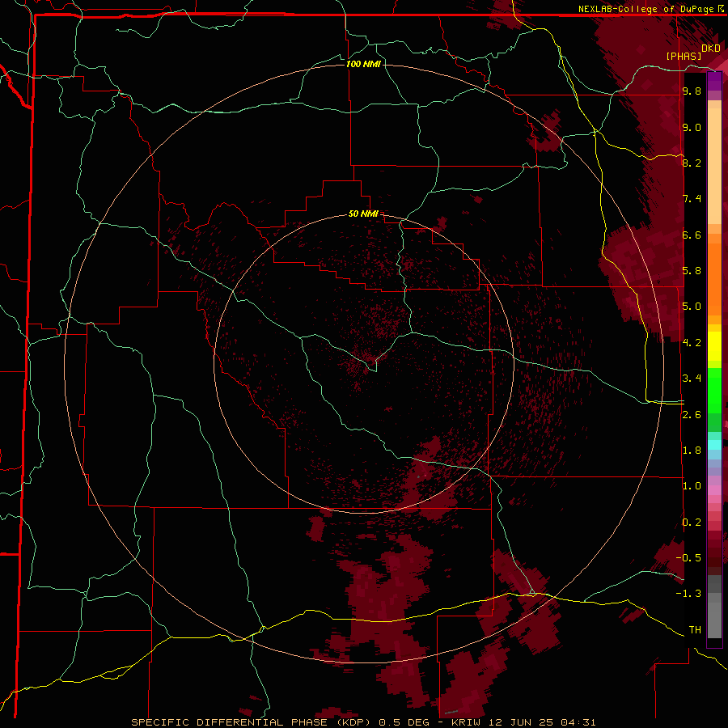Click the 1.8 value on the color scale
This screenshot has height=728, width=728.
point(692,451)
